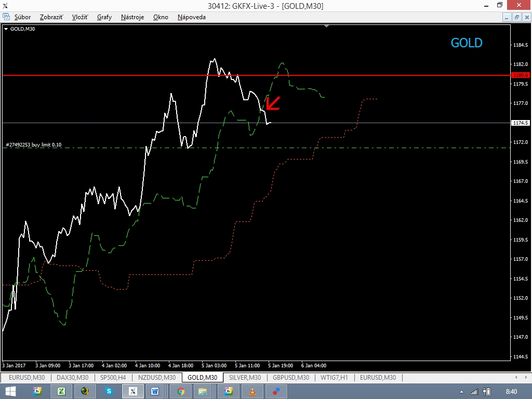Restore down the main MetaTrader window

pyautogui.click(x=500, y=5)
